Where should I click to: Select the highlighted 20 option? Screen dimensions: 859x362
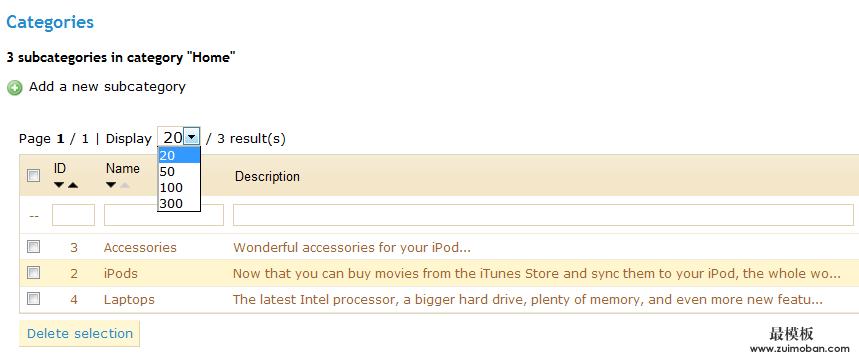(x=179, y=156)
